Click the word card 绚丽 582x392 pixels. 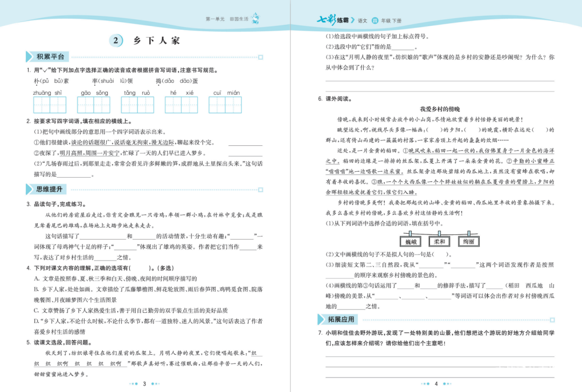(468, 241)
